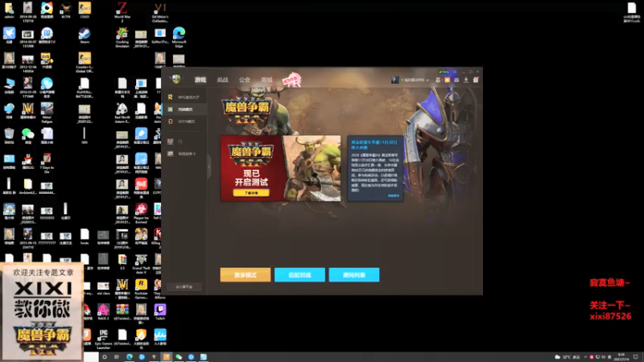Click the shield logo of the battle platform
Image resolution: width=644 pixels, height=362 pixels.
click(x=176, y=79)
